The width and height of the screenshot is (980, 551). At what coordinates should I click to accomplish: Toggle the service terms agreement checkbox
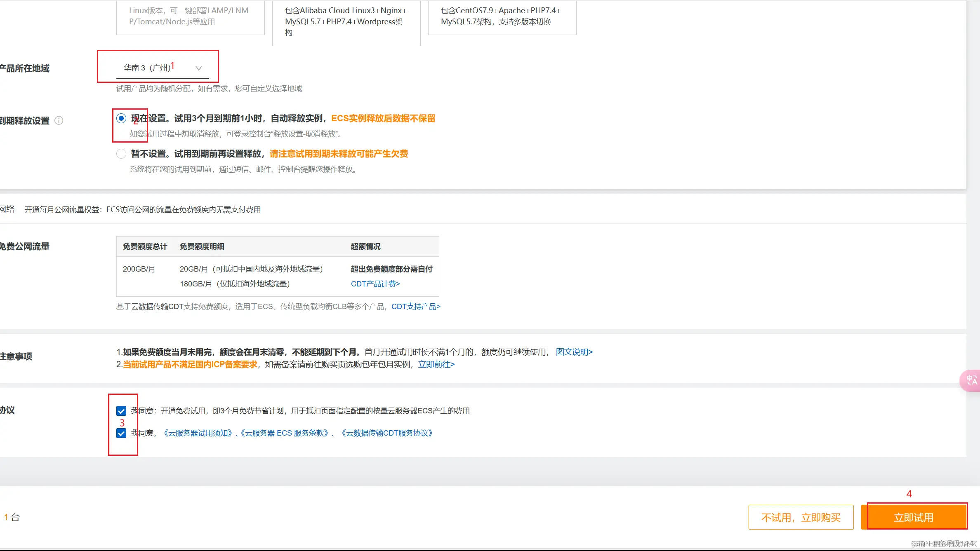121,433
